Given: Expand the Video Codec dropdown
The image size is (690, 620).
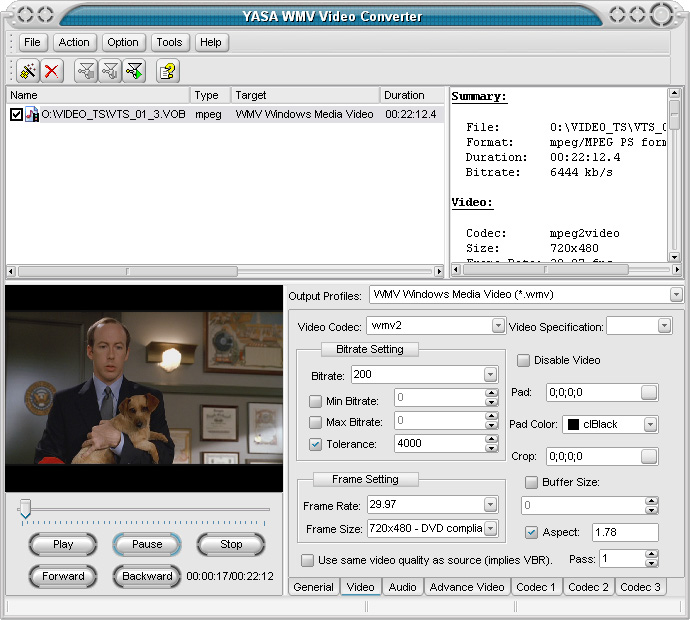Looking at the screenshot, I should pos(498,326).
